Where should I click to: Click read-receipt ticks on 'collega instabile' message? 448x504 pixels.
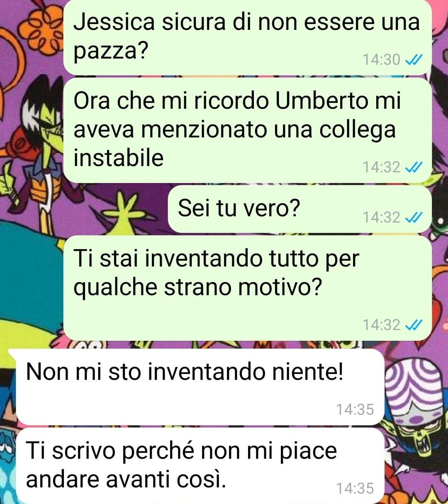tap(413, 167)
